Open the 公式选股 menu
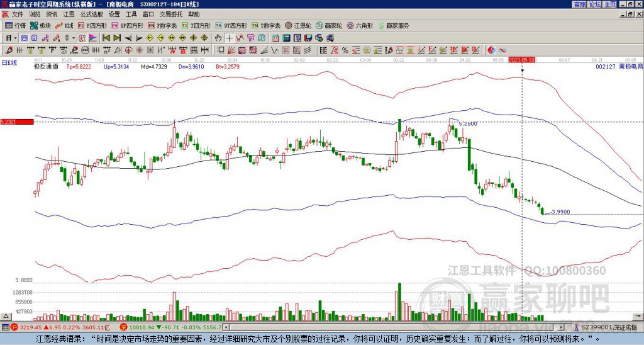This screenshot has height=345, width=644. click(91, 14)
